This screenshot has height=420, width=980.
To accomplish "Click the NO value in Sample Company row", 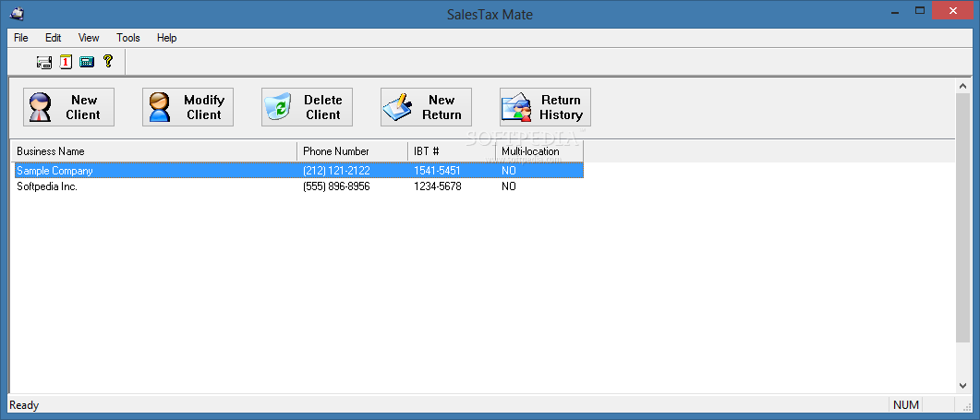I will [x=509, y=171].
